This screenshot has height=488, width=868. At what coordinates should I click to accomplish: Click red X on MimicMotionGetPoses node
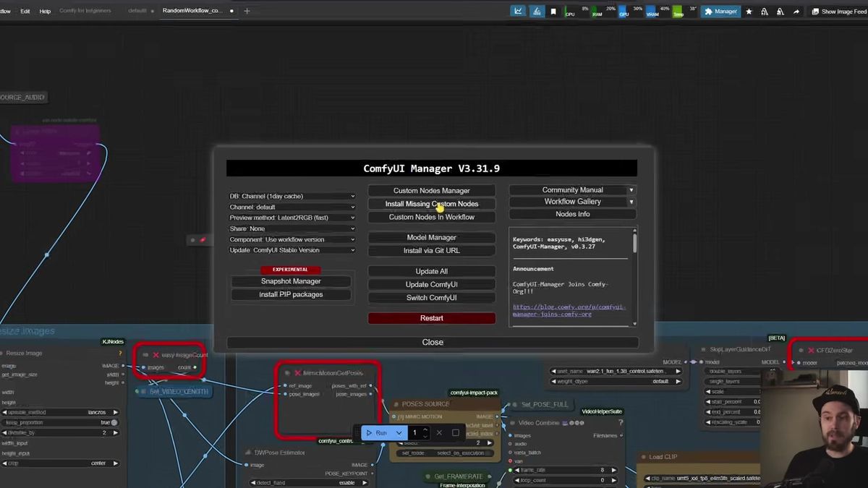point(297,373)
